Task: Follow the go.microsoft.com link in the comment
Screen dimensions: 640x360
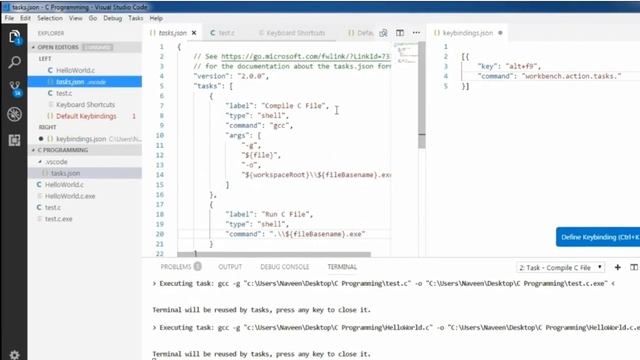Action: (306, 56)
